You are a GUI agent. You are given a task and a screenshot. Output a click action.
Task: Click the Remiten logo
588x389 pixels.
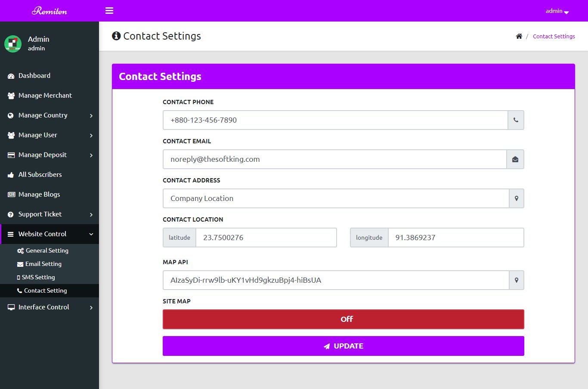[50, 11]
